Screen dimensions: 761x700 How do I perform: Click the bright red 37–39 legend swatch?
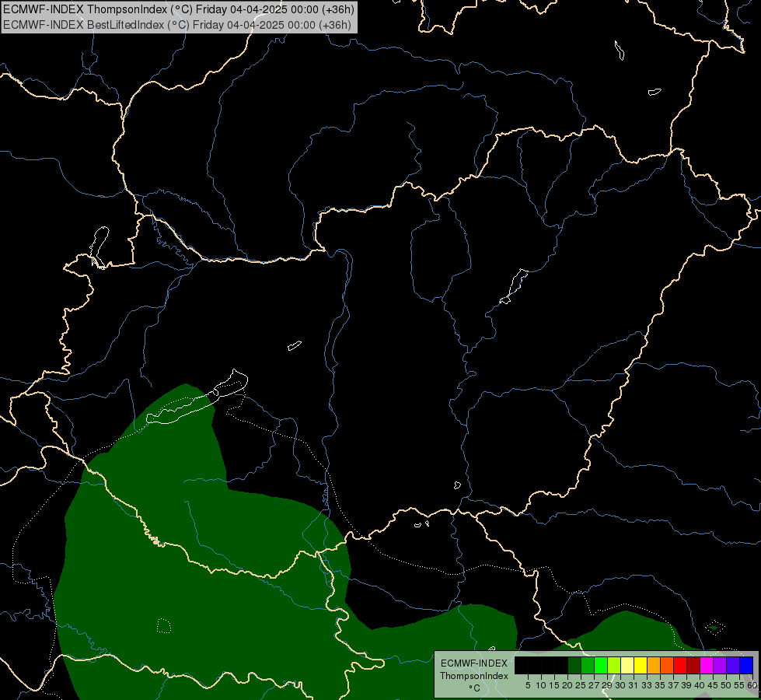pos(680,665)
